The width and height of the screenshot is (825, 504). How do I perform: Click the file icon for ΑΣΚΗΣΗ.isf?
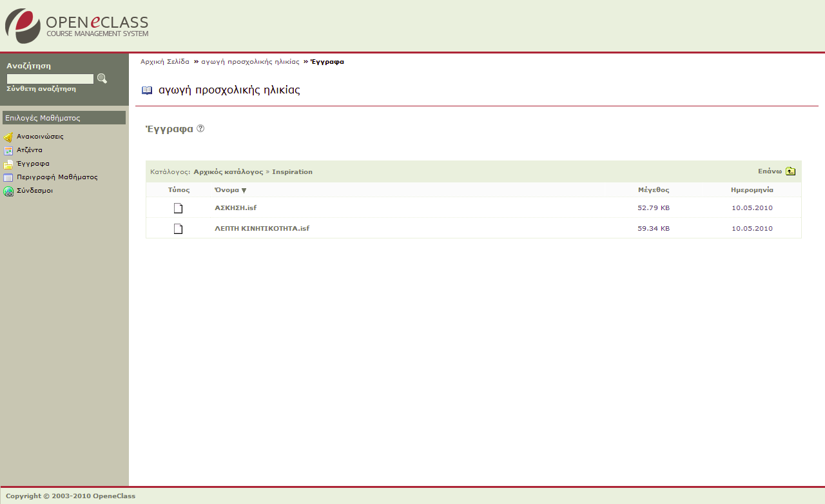pos(179,208)
